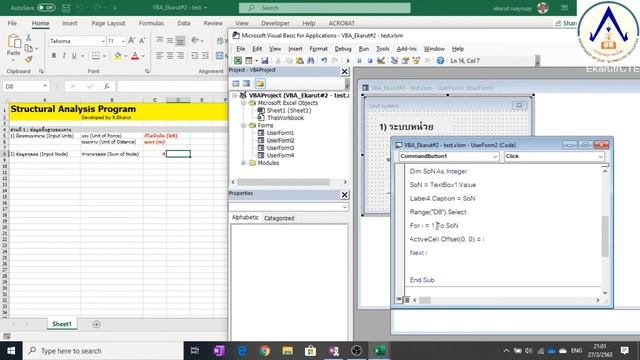Open Chrome from the taskbar
The width and height of the screenshot is (640, 360).
click(265, 351)
